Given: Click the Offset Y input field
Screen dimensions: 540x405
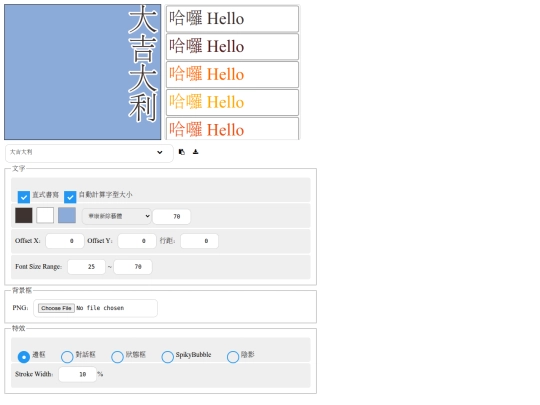Looking at the screenshot, I should tap(137, 241).
